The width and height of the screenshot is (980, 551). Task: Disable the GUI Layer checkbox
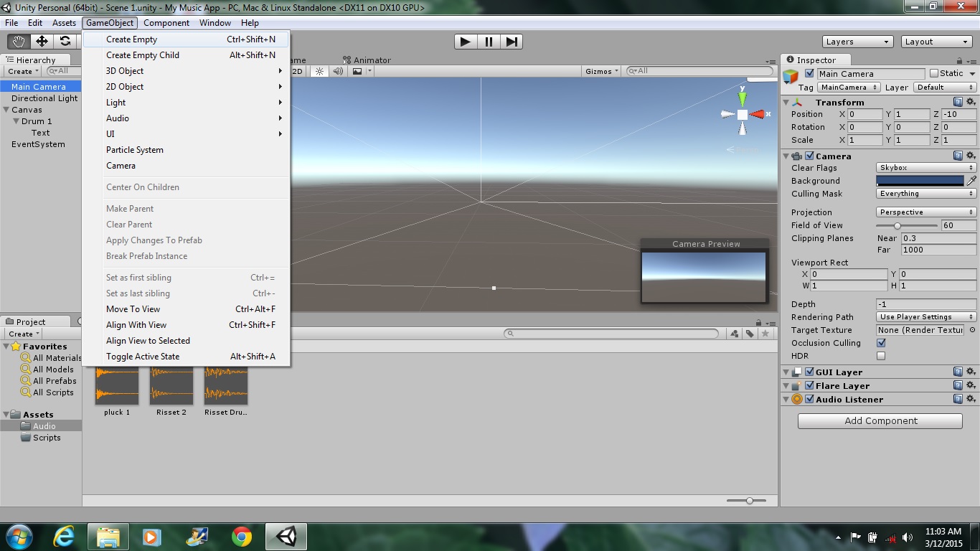[x=809, y=372]
